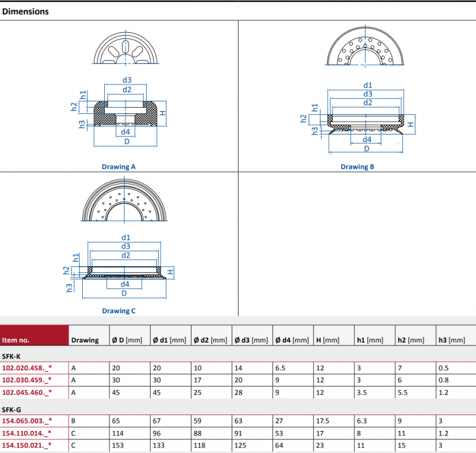Click Drawing B top-view perforated illustration
476x453 pixels.
tap(365, 46)
